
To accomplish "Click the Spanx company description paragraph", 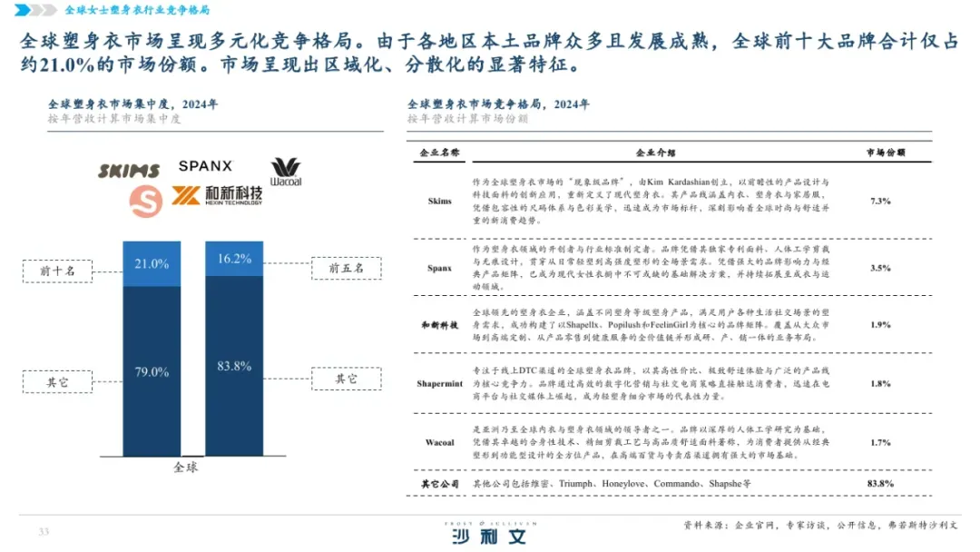I will click(x=651, y=268).
